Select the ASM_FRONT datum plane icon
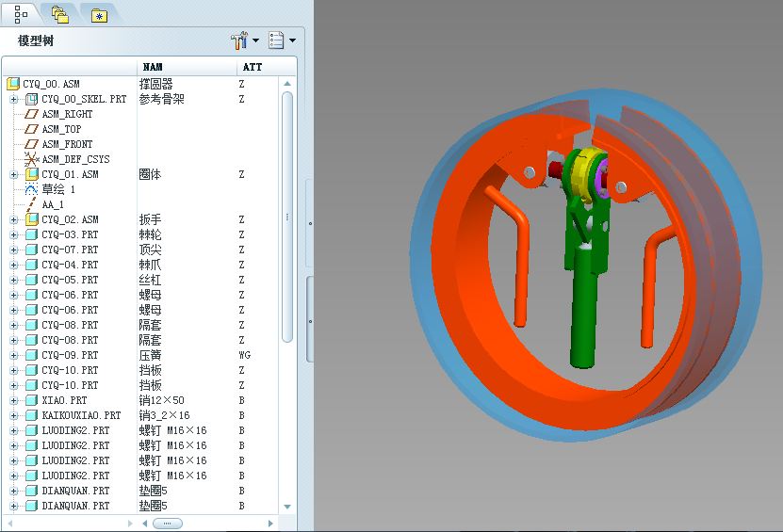 pyautogui.click(x=31, y=144)
